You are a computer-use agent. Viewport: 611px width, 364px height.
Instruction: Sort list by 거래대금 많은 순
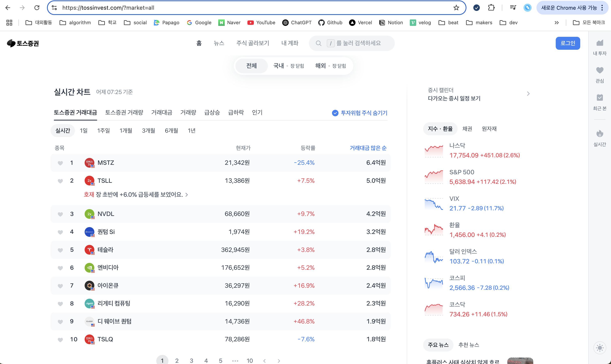click(x=368, y=148)
